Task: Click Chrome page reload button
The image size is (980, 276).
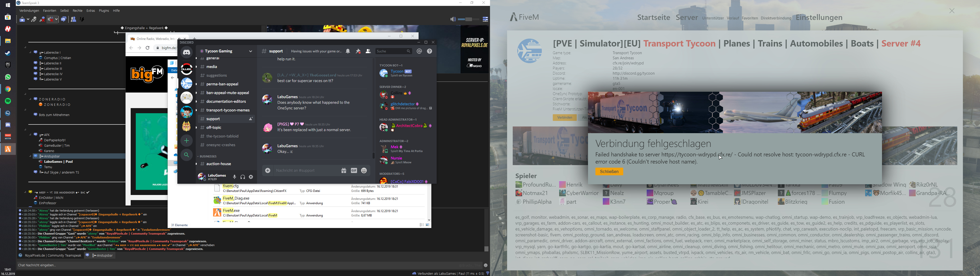Action: tap(148, 48)
